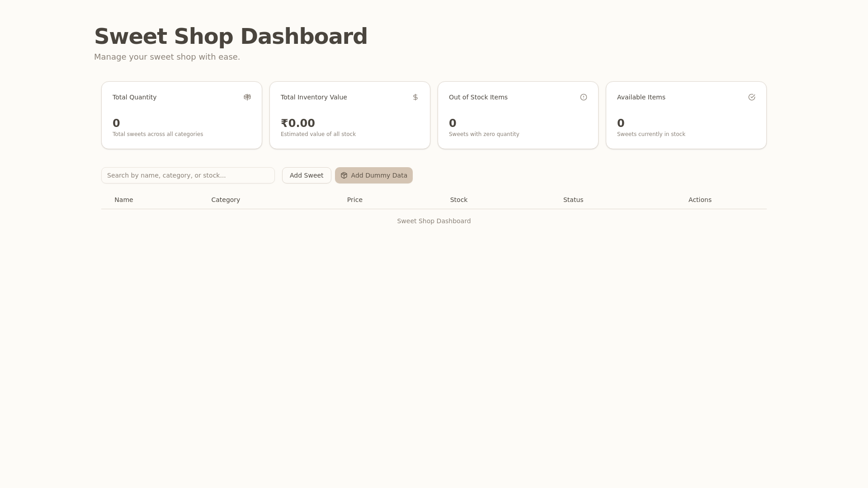Screen dimensions: 868x488
Task: Click the Price column header
Action: coord(355,200)
